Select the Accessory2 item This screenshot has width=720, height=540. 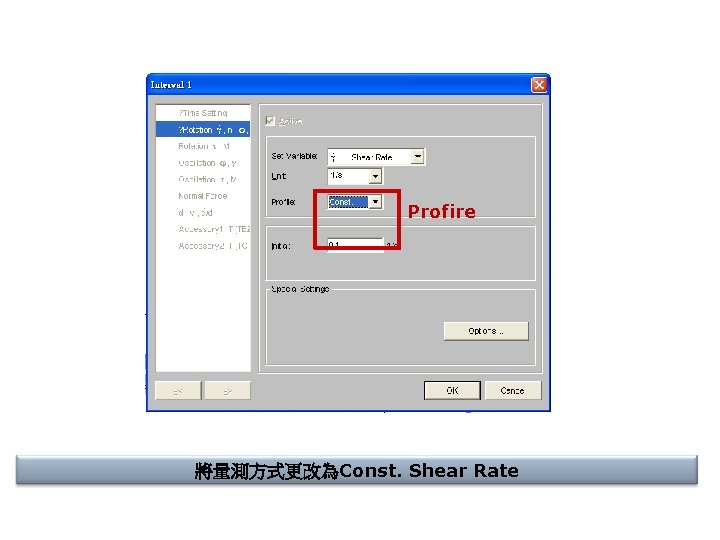203,246
